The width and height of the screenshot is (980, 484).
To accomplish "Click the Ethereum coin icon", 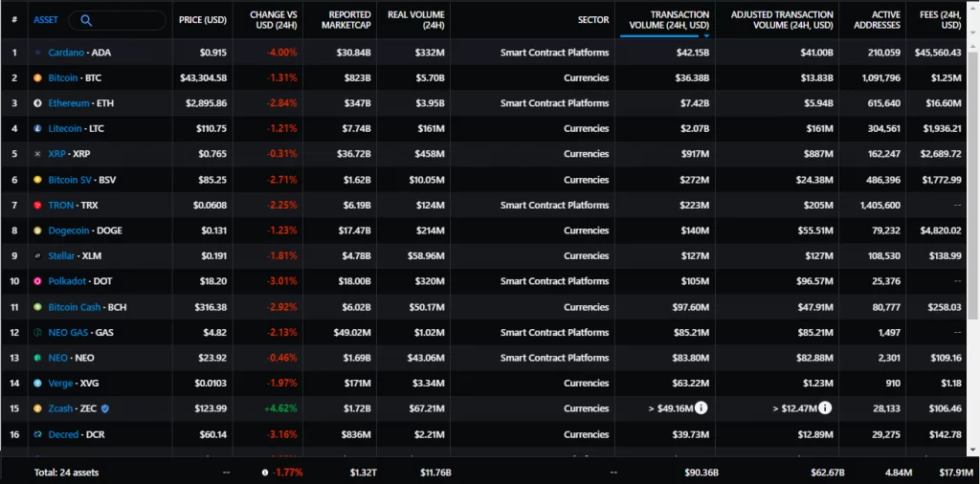I will [37, 103].
